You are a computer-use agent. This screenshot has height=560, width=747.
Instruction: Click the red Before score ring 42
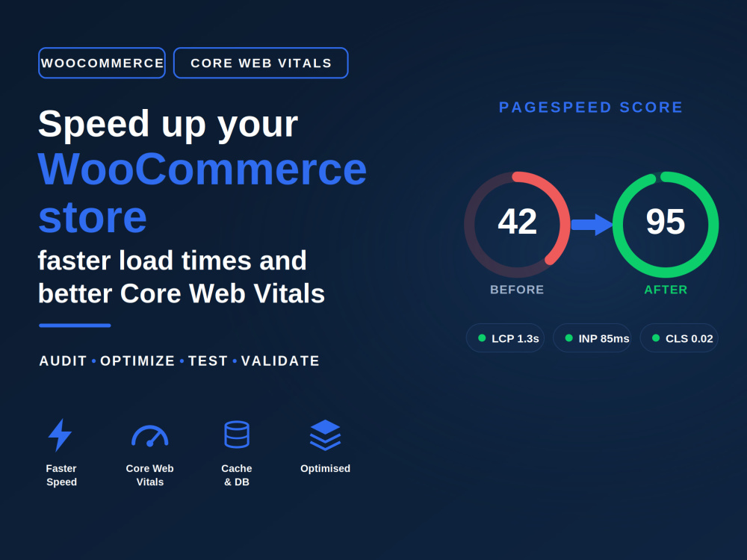point(518,224)
